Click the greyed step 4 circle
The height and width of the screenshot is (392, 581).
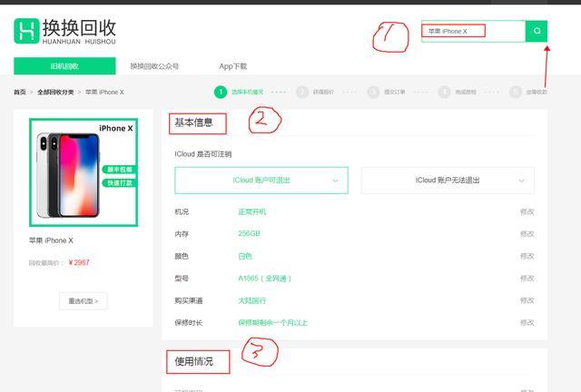[444, 92]
